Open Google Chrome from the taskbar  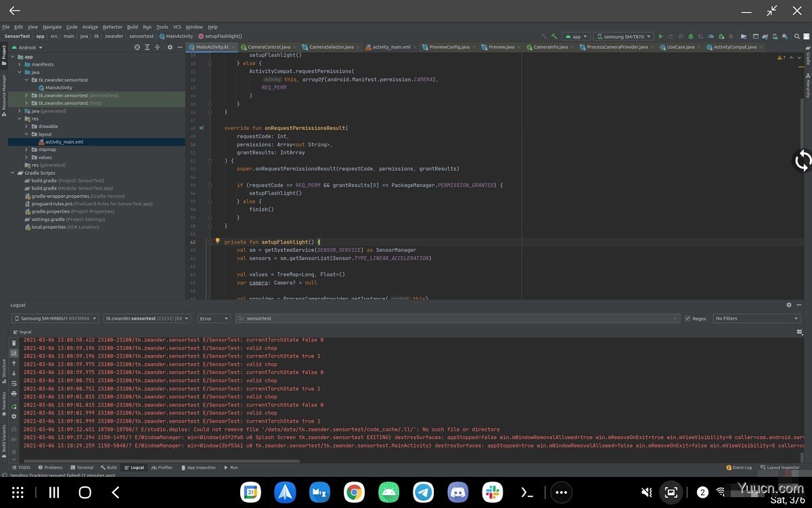[354, 492]
